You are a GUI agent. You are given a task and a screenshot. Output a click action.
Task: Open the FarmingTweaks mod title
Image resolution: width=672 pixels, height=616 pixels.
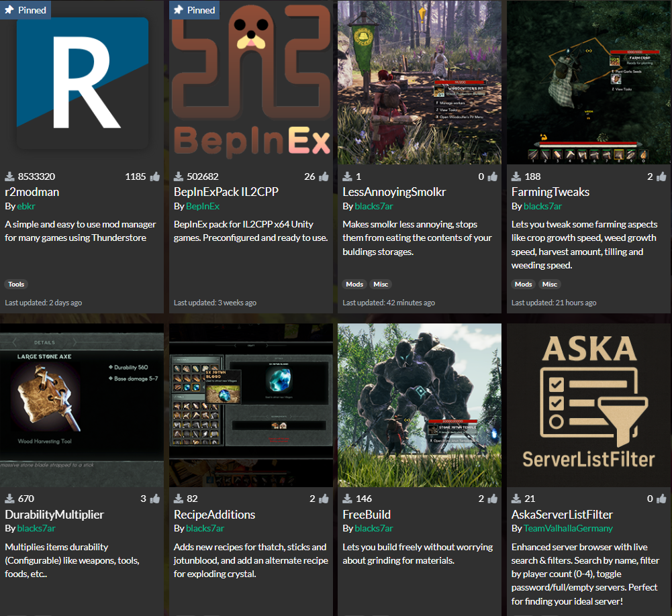tap(550, 192)
